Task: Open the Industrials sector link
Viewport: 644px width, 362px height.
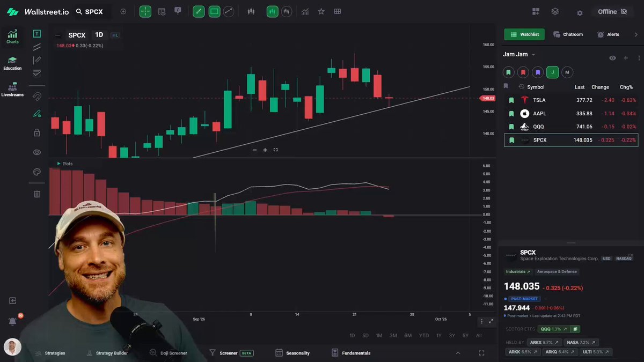Action: (x=518, y=271)
